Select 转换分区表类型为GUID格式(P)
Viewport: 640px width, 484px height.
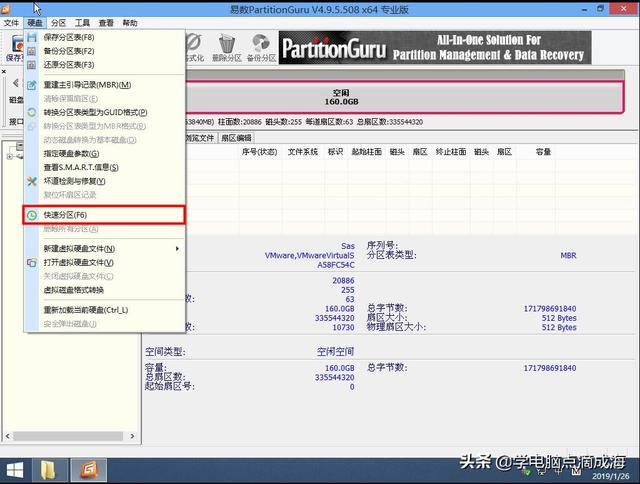click(x=105, y=112)
